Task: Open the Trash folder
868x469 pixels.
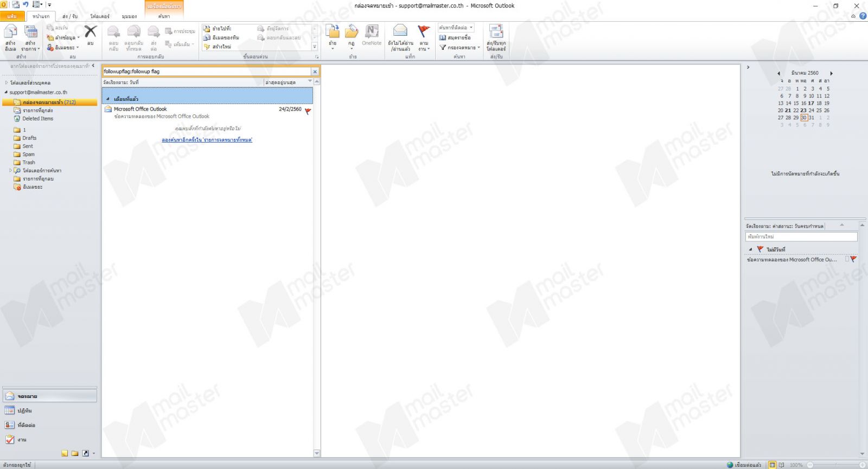Action: [28, 163]
